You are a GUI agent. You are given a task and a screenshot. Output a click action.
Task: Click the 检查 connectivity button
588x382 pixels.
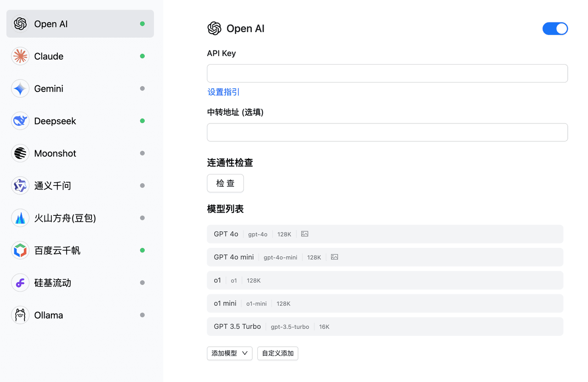pos(225,183)
